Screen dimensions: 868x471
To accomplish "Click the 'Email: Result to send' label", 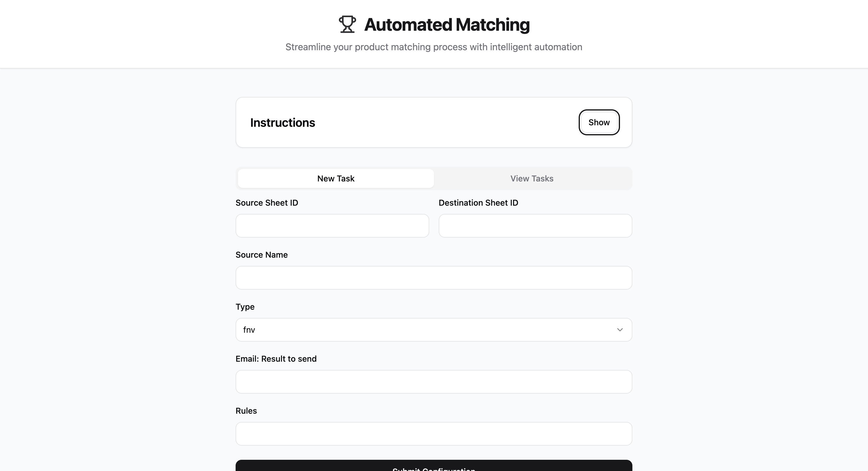I will coord(276,359).
